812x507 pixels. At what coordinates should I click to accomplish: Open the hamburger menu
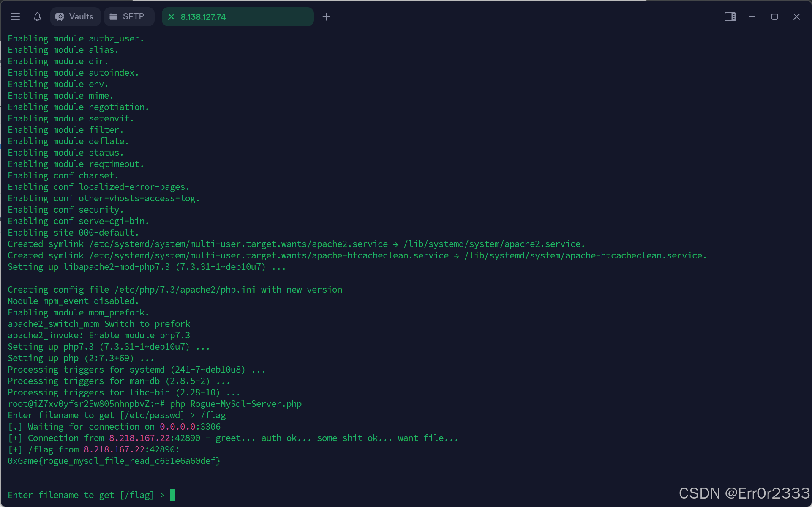(x=15, y=17)
